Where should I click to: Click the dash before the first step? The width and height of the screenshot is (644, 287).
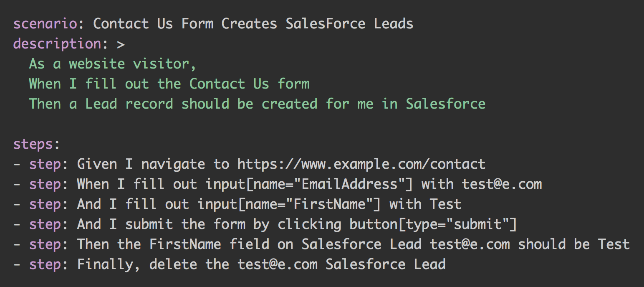[x=17, y=164]
